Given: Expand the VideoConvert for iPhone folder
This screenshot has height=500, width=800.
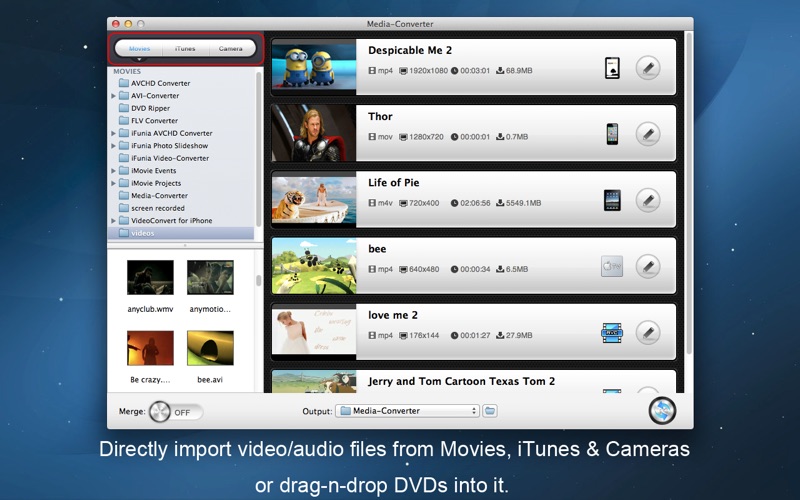Looking at the screenshot, I should [x=113, y=221].
